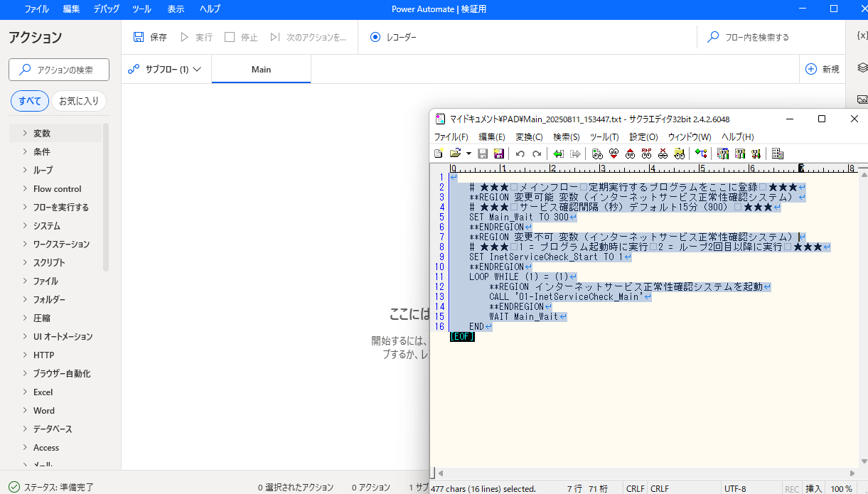Toggle the 挿入 insert mode indicator

click(x=814, y=488)
